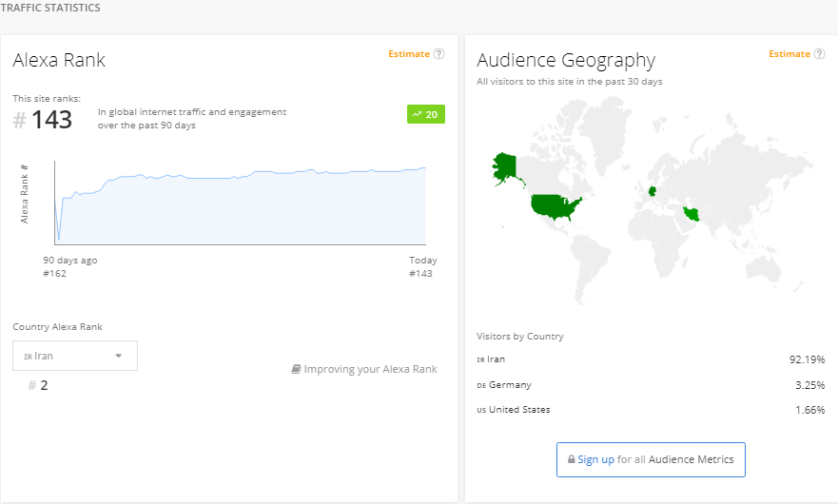Click the Alexa Rank heading
Screen dimensions: 838x504
tap(59, 60)
